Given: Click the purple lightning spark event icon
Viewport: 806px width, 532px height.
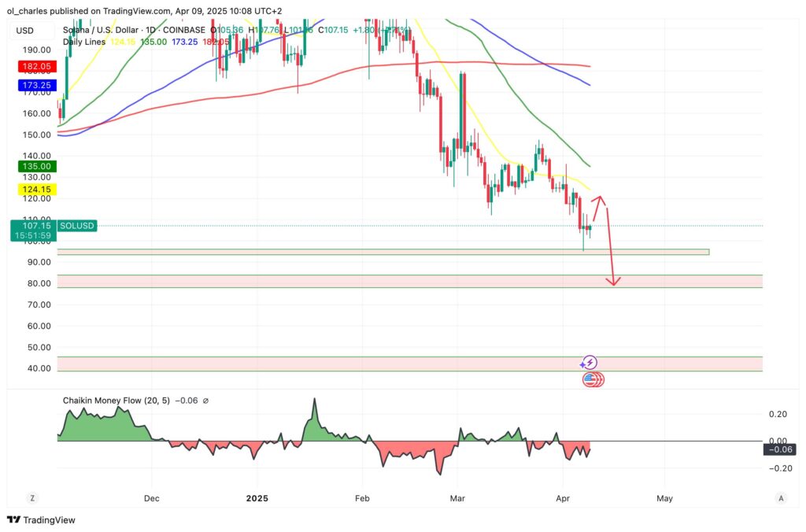Looking at the screenshot, I should point(589,361).
